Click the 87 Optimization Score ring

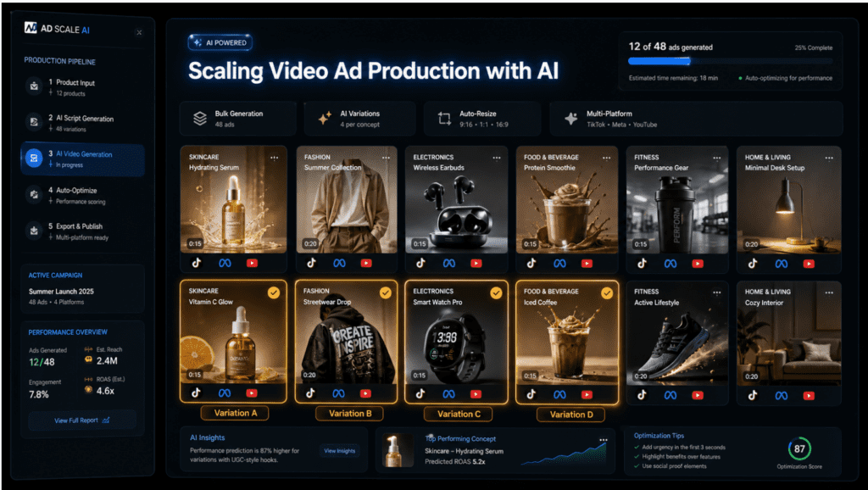click(798, 448)
